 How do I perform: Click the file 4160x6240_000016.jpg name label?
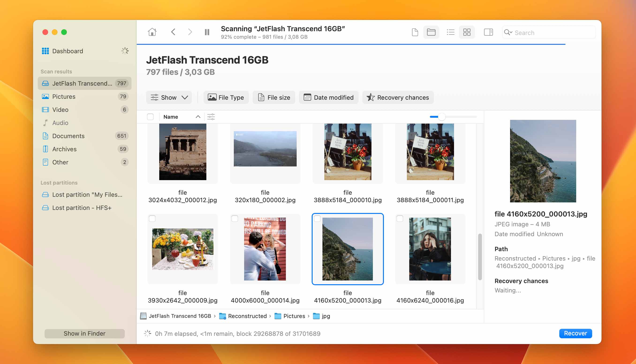[x=430, y=296]
